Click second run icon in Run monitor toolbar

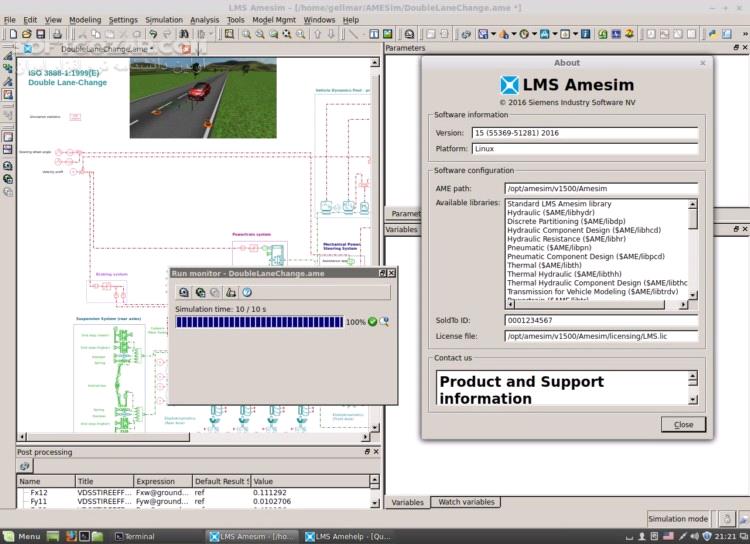(200, 292)
